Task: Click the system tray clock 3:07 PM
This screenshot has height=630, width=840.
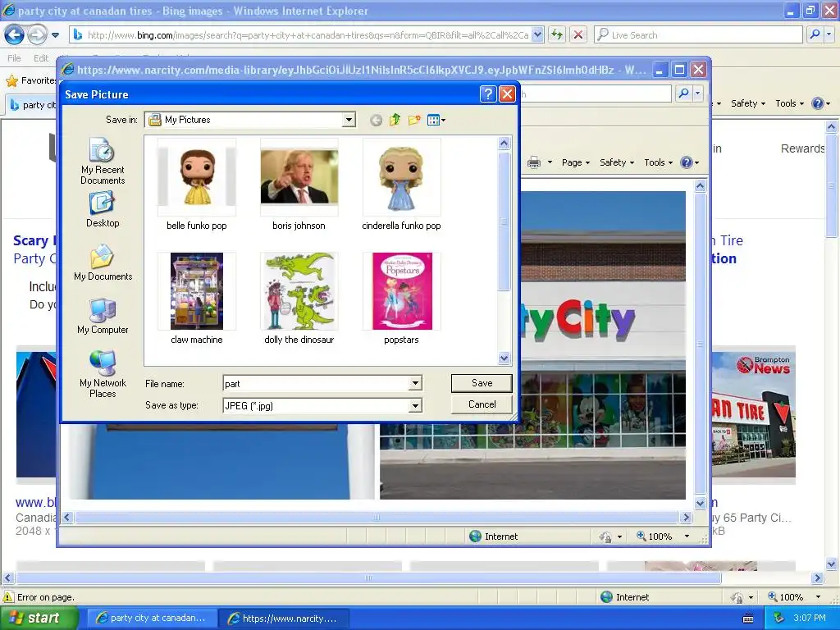Action: [x=810, y=618]
